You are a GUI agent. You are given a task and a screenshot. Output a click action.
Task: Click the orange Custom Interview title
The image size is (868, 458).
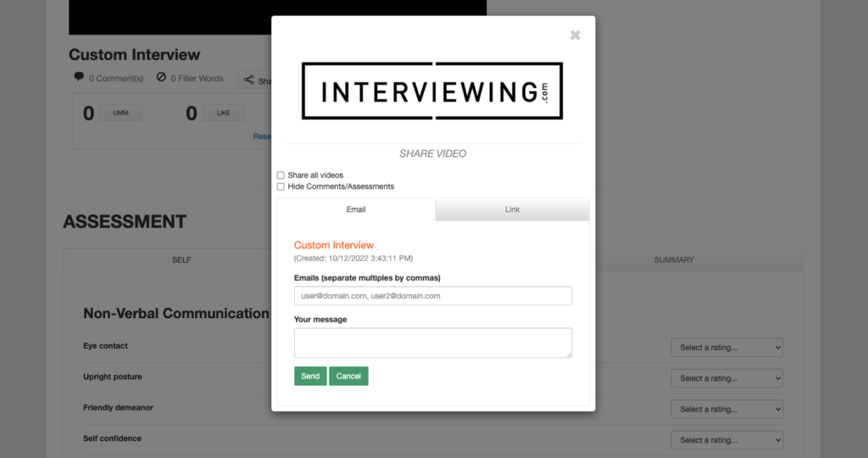334,245
